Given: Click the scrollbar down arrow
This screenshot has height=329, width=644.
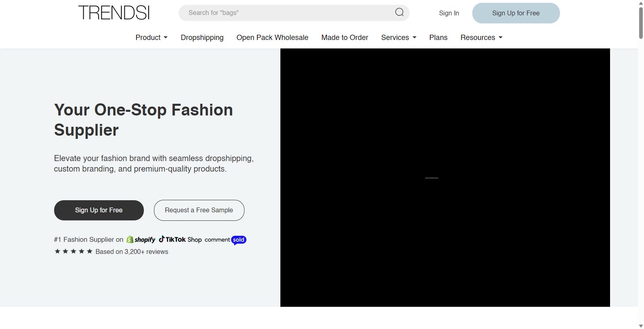Looking at the screenshot, I should point(641,326).
